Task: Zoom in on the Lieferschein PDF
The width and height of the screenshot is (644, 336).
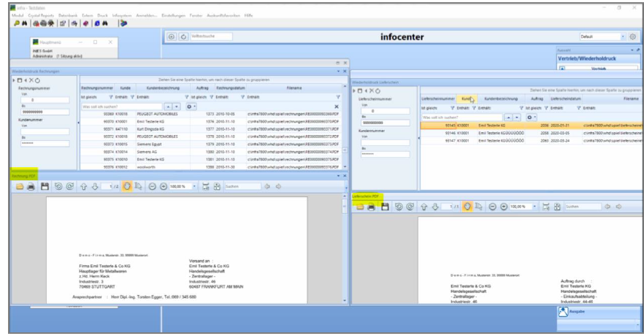Action: click(505, 207)
